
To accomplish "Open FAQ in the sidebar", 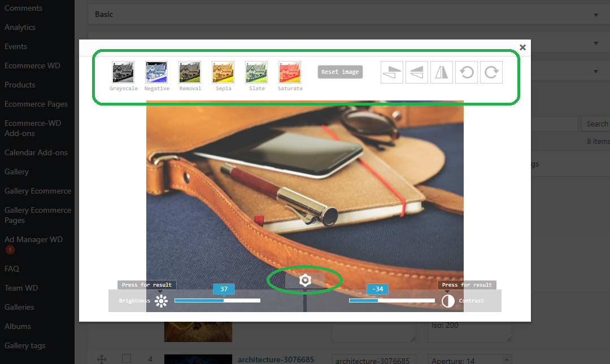I will pos(12,269).
